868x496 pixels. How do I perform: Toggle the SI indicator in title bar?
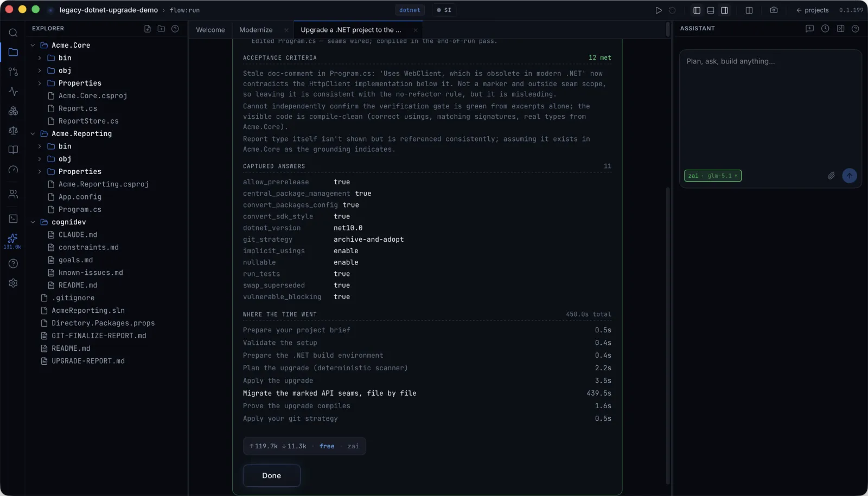(x=444, y=10)
